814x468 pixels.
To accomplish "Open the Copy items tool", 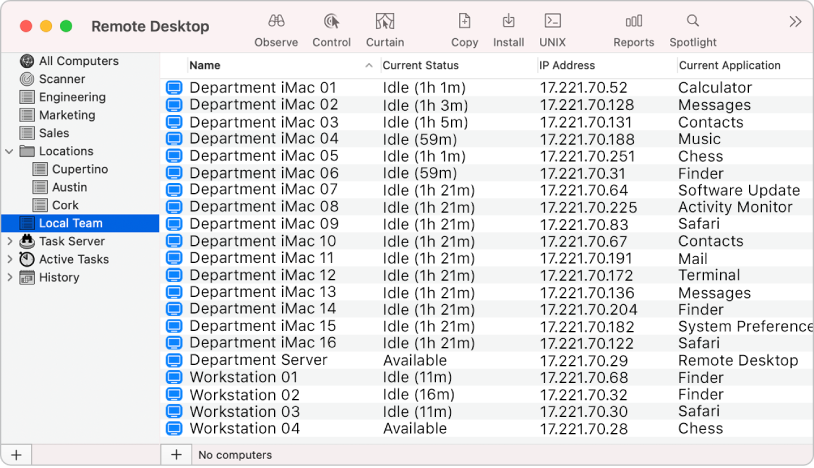I will coord(464,21).
